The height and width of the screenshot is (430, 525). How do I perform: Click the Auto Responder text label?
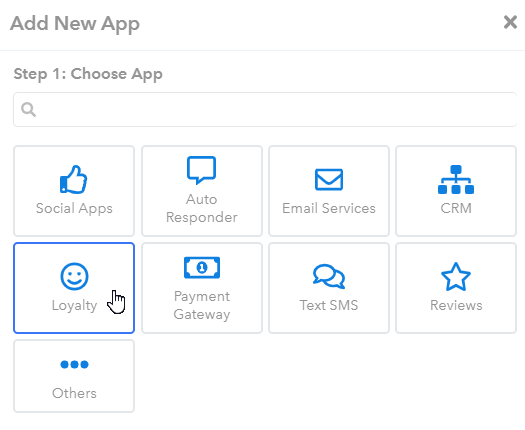click(x=202, y=208)
